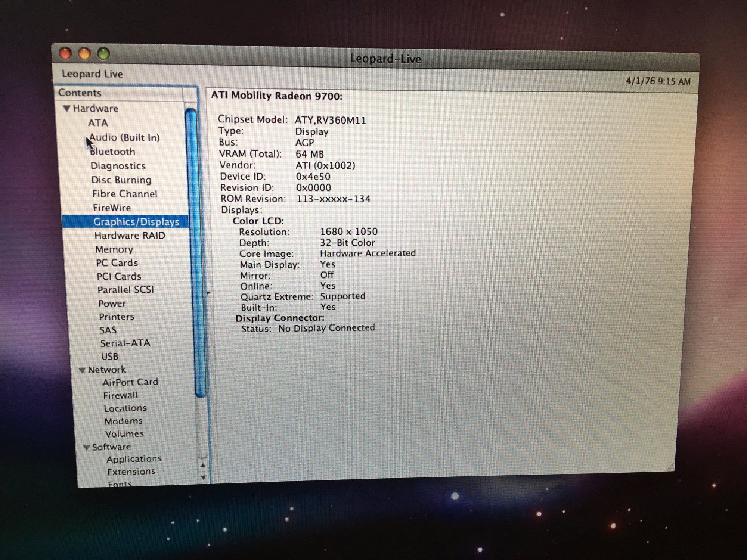
Task: Click the sidebar scroll up arrow
Action: pyautogui.click(x=203, y=465)
